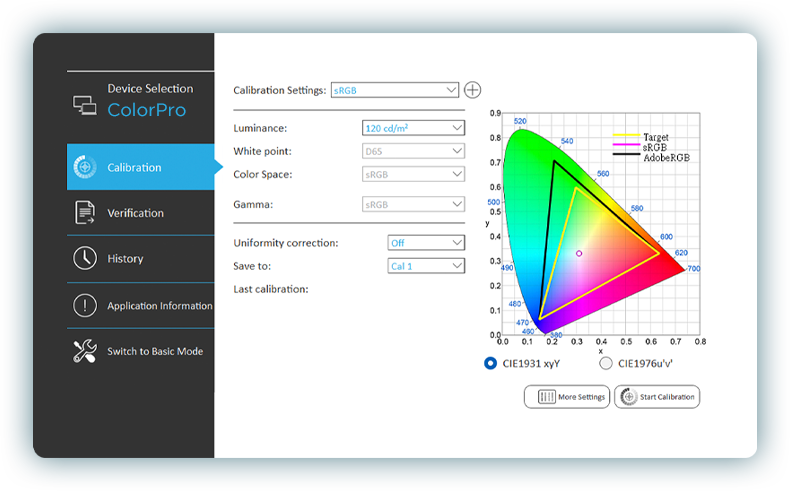Click the Start Calibration gauge icon
This screenshot has width=790, height=491.
click(x=628, y=397)
